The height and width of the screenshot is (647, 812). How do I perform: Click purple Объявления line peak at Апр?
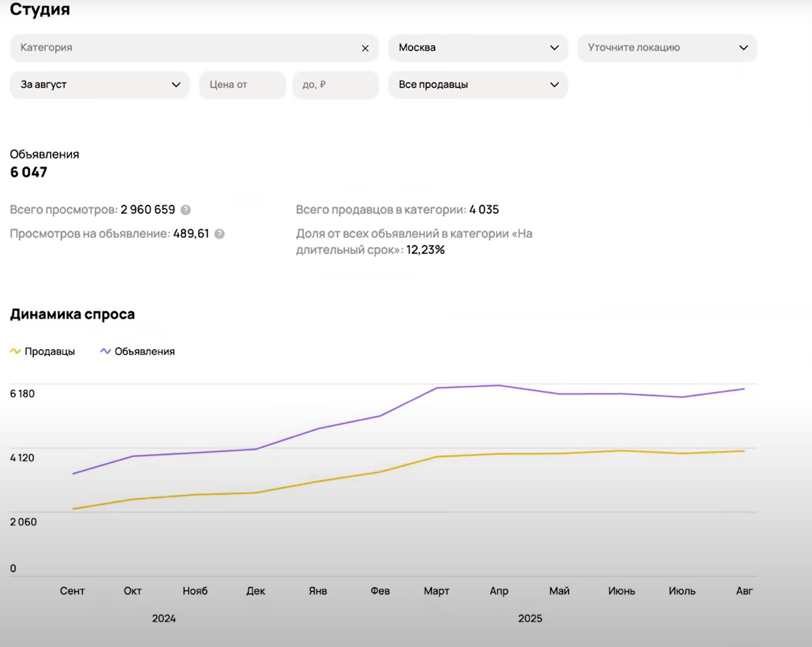499,386
